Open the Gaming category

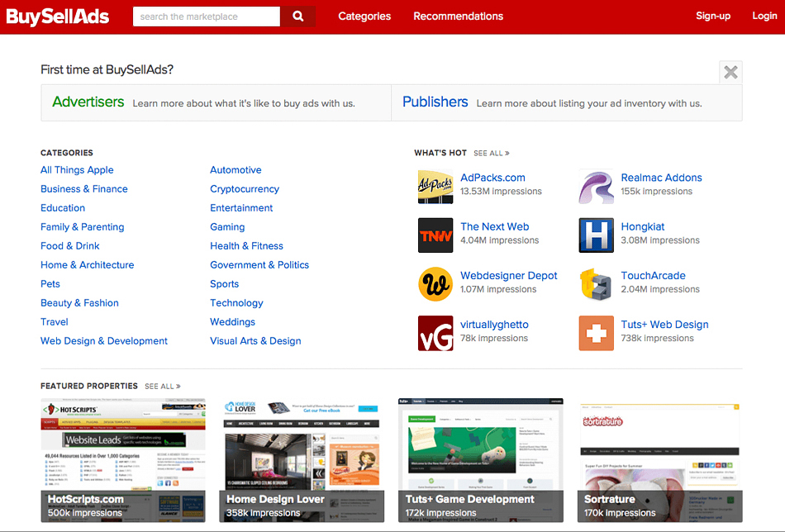point(227,226)
